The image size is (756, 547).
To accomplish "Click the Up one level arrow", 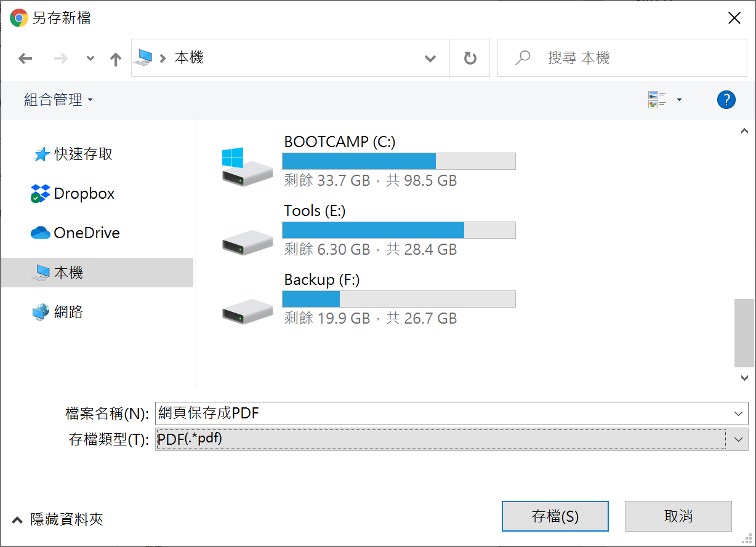I will pos(115,58).
